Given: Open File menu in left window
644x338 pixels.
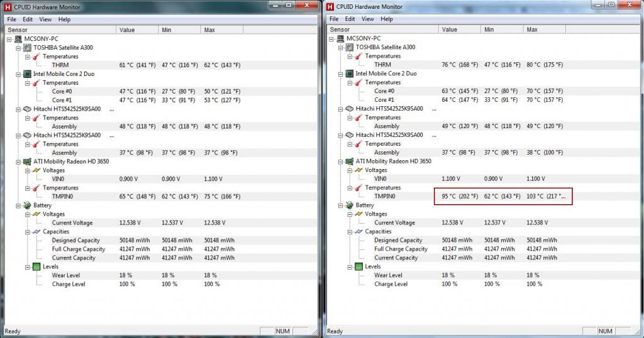Looking at the screenshot, I should pos(11,19).
